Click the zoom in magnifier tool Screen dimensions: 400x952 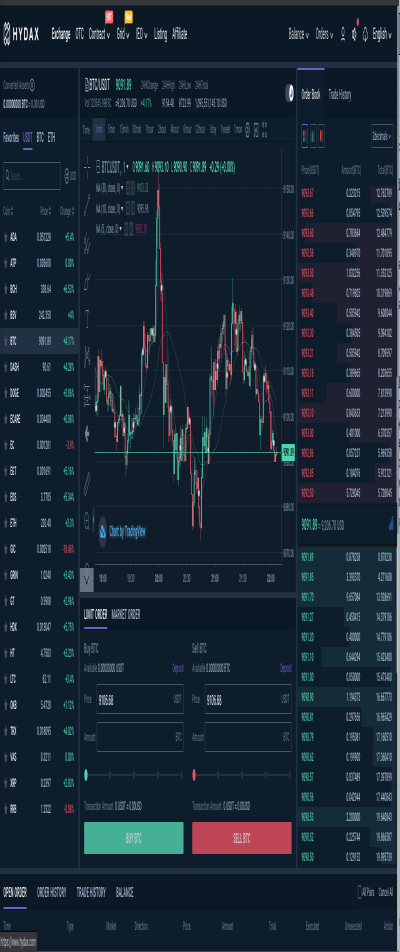[x=88, y=518]
